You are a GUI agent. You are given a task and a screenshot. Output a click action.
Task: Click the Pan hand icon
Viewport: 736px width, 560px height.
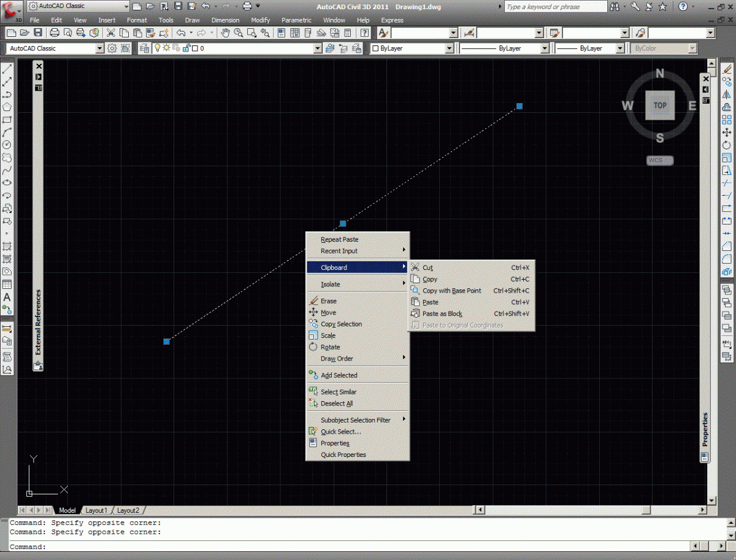point(225,33)
